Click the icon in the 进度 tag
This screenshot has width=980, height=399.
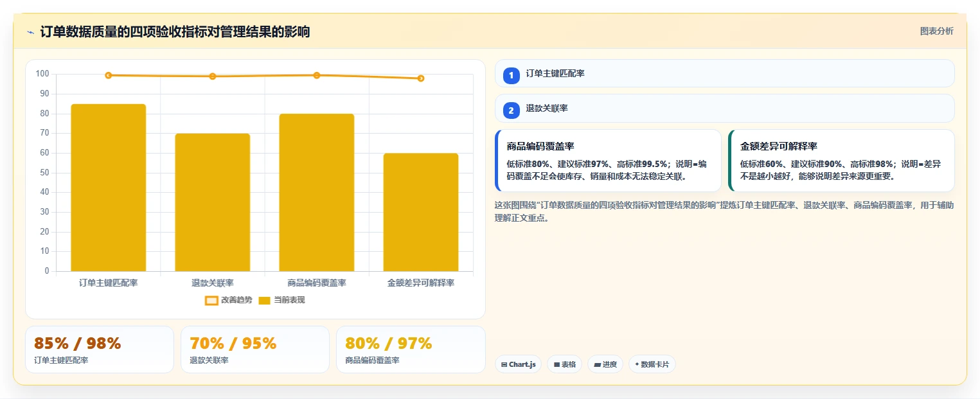[x=597, y=365]
